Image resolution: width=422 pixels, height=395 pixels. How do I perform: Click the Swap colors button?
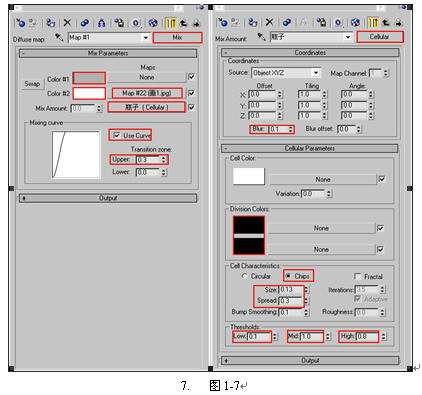click(32, 84)
